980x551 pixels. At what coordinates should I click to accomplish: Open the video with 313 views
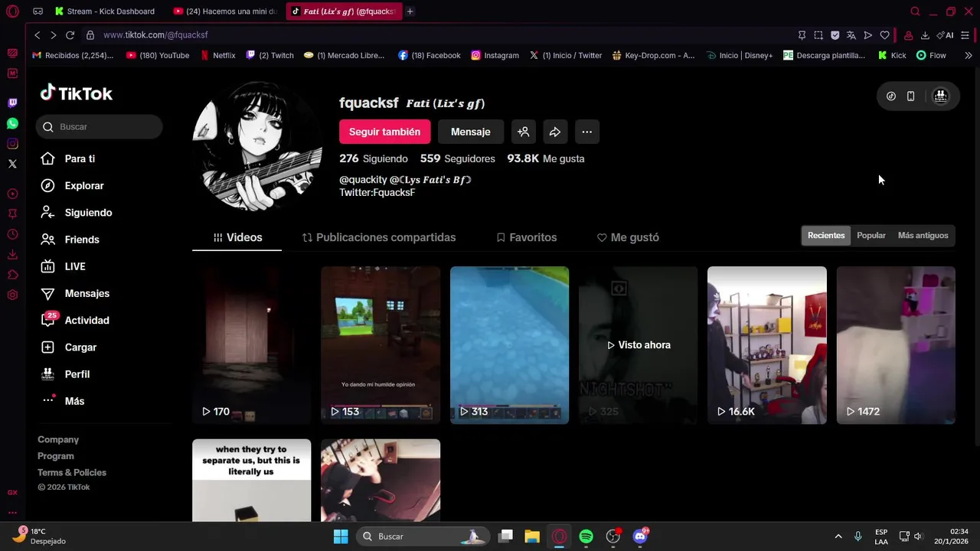coord(509,345)
